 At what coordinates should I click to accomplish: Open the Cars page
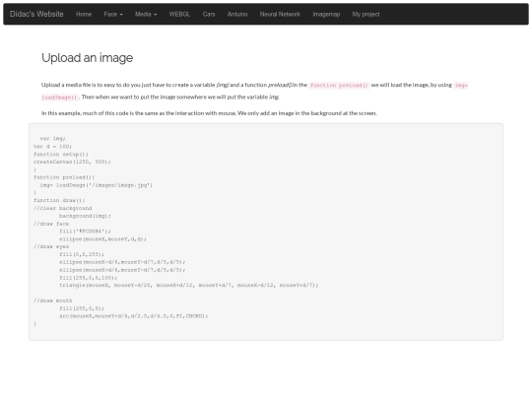coord(209,14)
